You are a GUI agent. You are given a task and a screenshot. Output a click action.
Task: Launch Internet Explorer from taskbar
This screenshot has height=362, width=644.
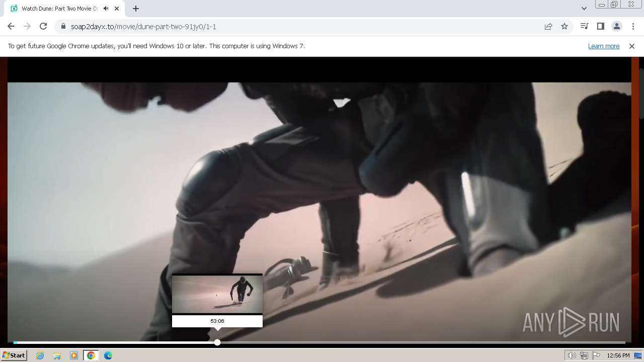40,355
